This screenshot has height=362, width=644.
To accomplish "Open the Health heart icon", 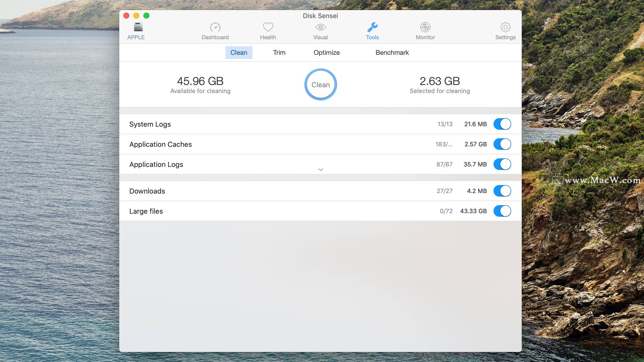I will coord(268,27).
